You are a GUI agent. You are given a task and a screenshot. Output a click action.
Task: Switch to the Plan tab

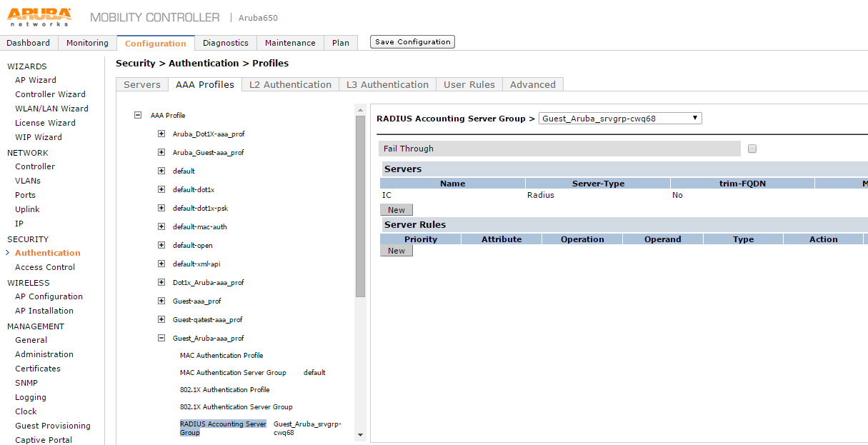coord(341,43)
